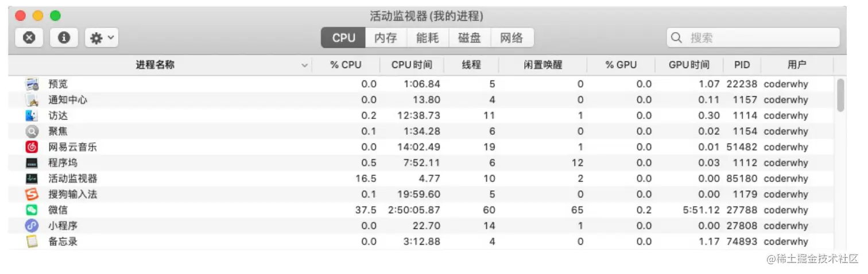
Task: Sort by the % CPU column header
Action: pos(346,65)
